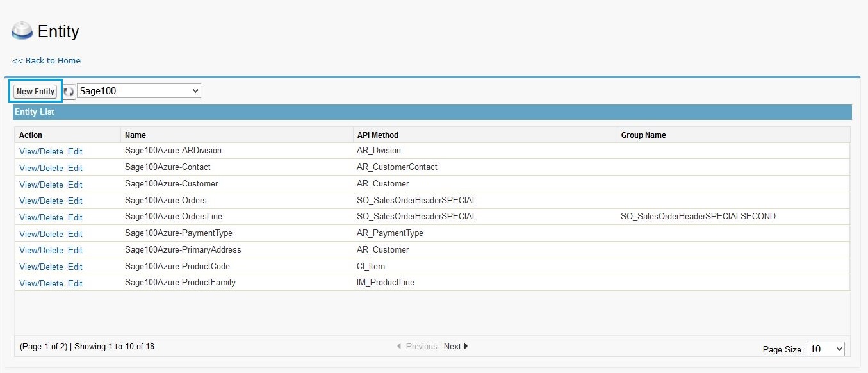Click the AR_Division API method cell
The width and height of the screenshot is (868, 373).
click(485, 151)
